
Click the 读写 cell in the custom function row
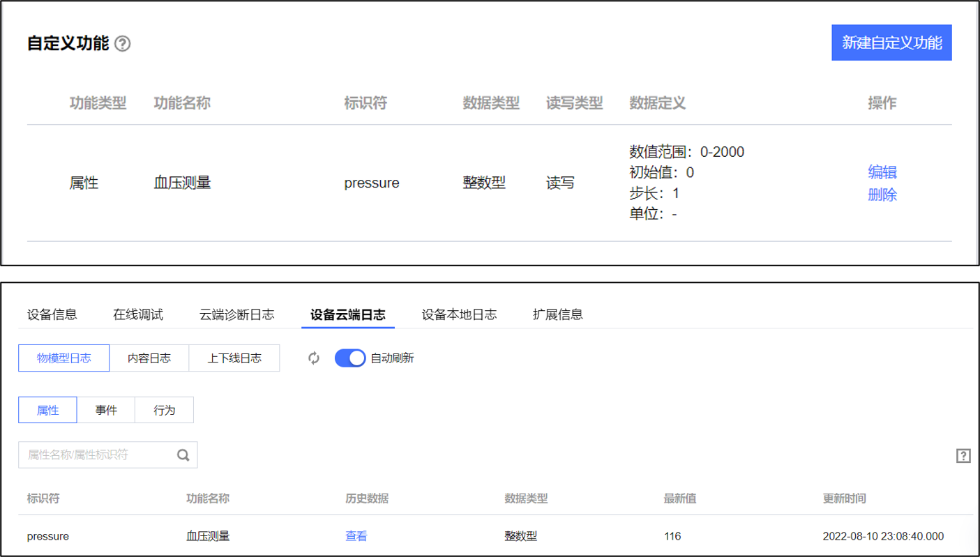coord(561,183)
